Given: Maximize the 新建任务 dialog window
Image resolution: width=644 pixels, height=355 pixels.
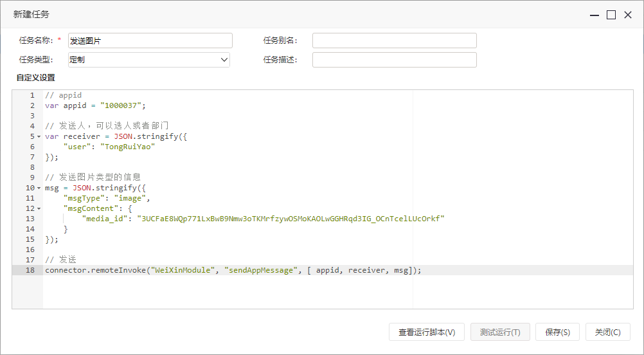Looking at the screenshot, I should tap(611, 15).
